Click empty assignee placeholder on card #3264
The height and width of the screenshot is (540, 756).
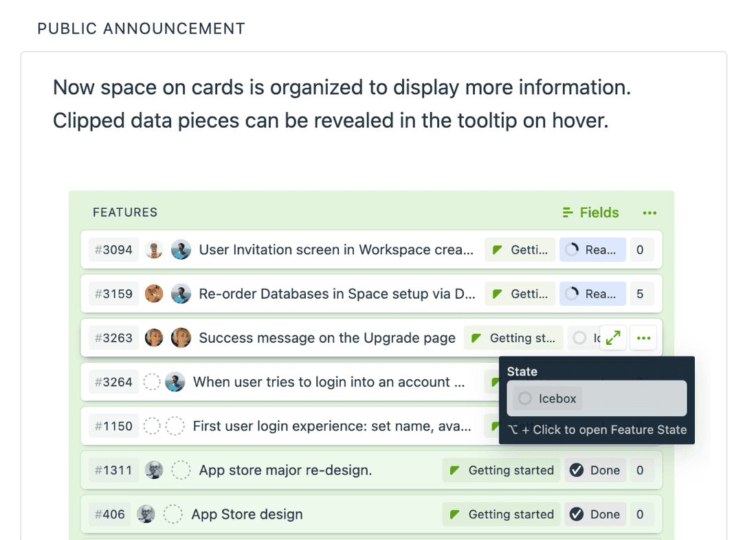point(151,382)
